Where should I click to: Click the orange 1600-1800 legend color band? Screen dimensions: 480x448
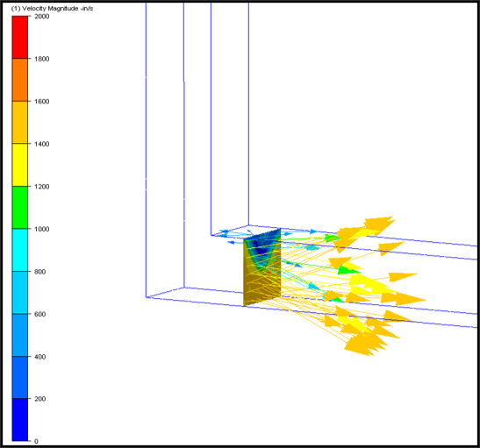pos(20,80)
